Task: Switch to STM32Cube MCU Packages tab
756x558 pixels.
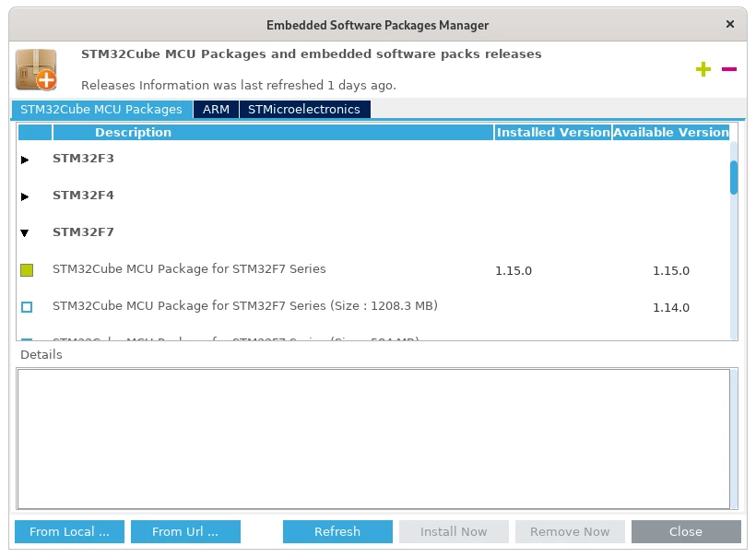Action: click(101, 109)
